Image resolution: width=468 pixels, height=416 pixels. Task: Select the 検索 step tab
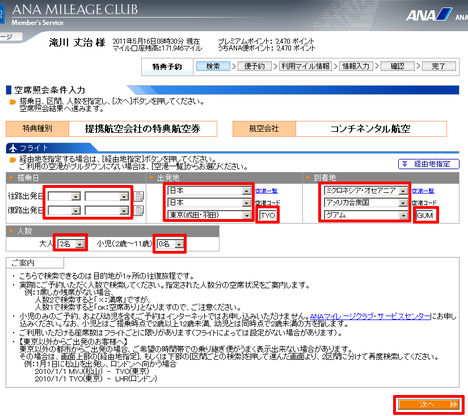(213, 66)
